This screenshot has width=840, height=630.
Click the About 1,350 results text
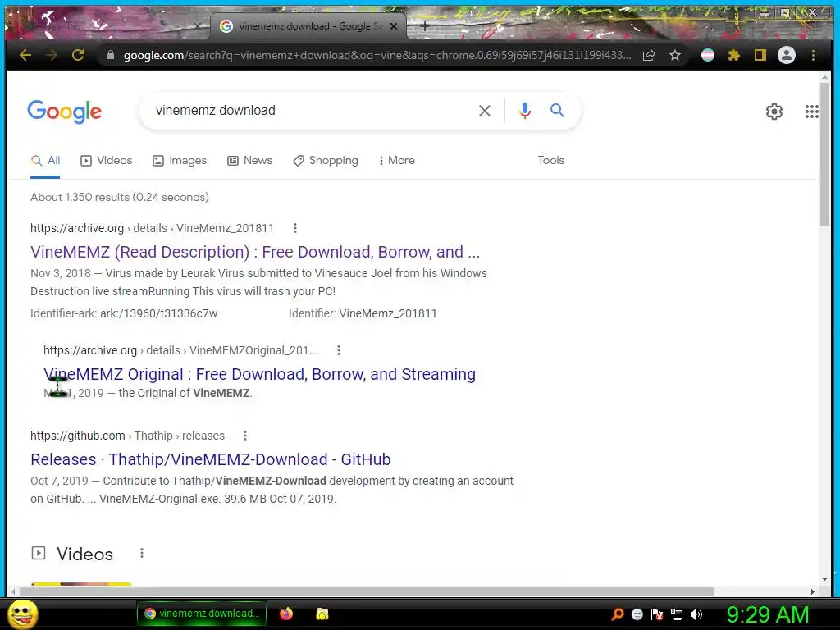tap(120, 197)
